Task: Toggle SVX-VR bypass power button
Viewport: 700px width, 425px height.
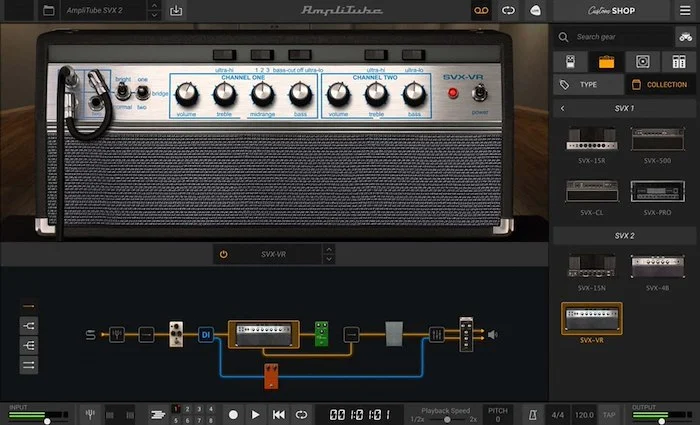Action: (x=223, y=254)
